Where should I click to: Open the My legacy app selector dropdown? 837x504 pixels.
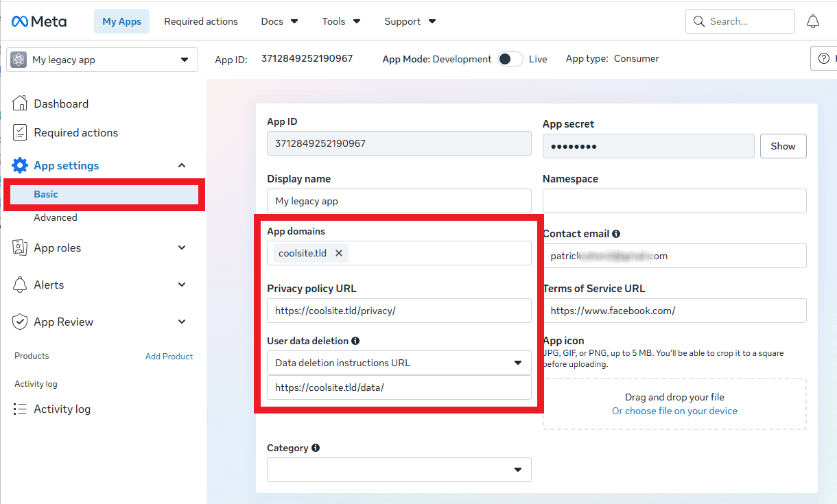[x=102, y=60]
